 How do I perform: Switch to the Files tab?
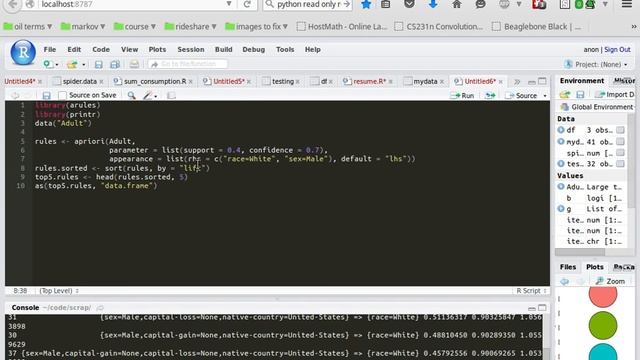pos(568,267)
